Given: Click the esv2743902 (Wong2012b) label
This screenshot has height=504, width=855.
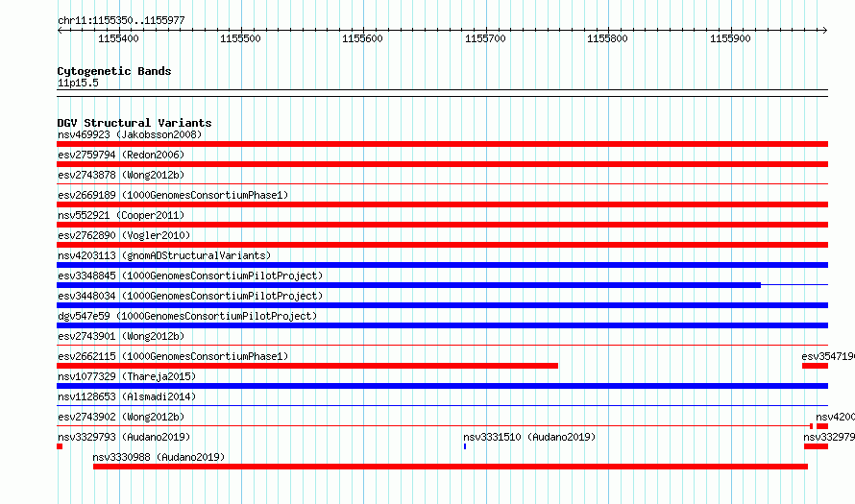Looking at the screenshot, I should (121, 417).
